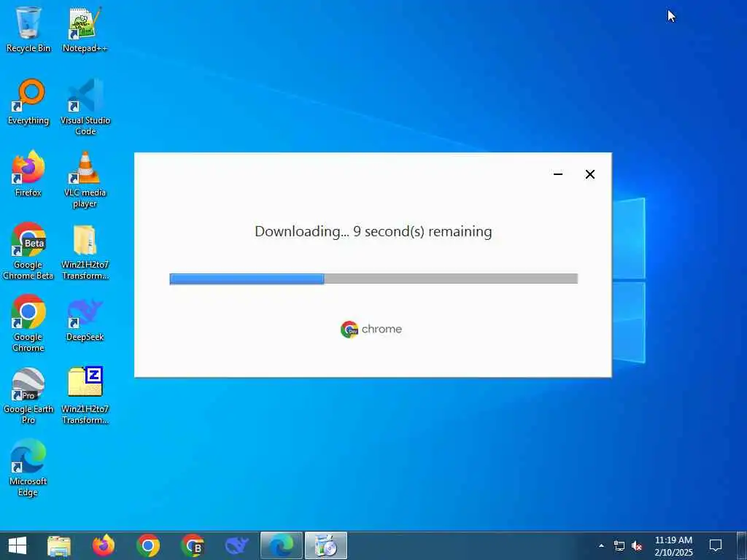The width and height of the screenshot is (747, 560).
Task: Launch Chrome Beta from the taskbar
Action: [192, 545]
